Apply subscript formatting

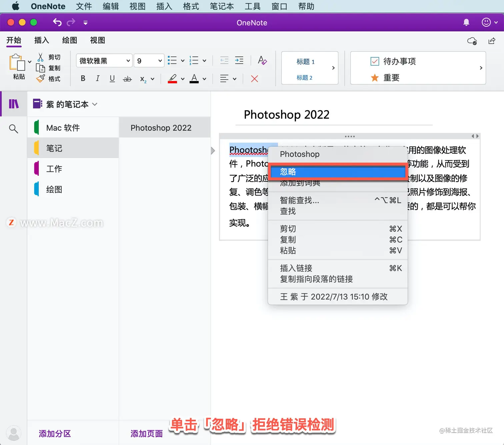coord(143,79)
